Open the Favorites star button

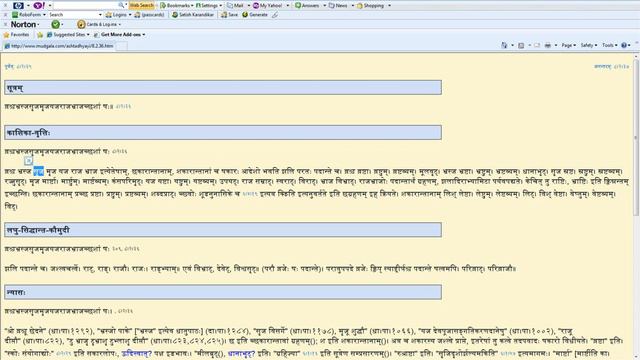click(x=16, y=35)
